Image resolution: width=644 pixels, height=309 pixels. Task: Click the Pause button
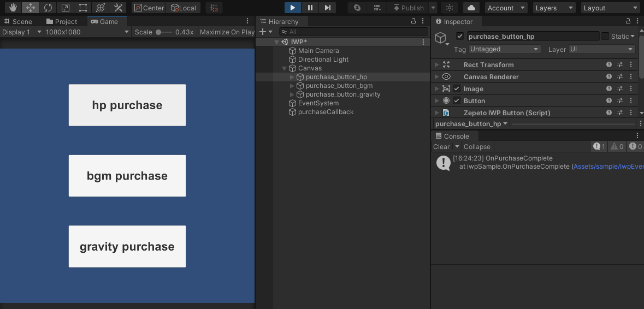point(310,8)
